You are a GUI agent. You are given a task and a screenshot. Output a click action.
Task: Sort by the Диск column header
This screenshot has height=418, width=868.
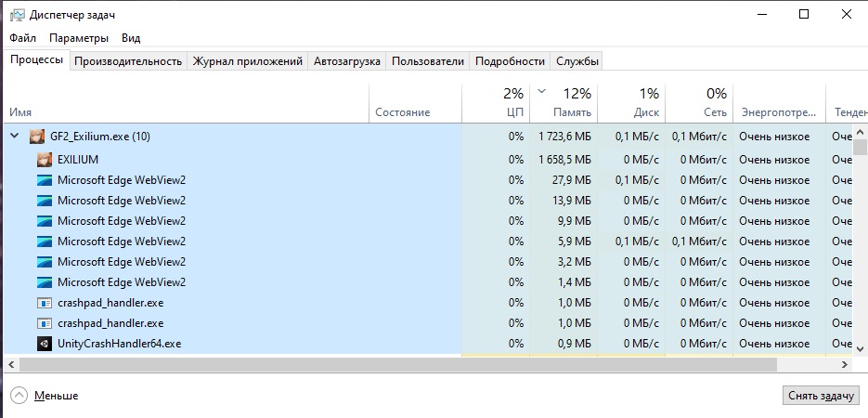coord(631,103)
